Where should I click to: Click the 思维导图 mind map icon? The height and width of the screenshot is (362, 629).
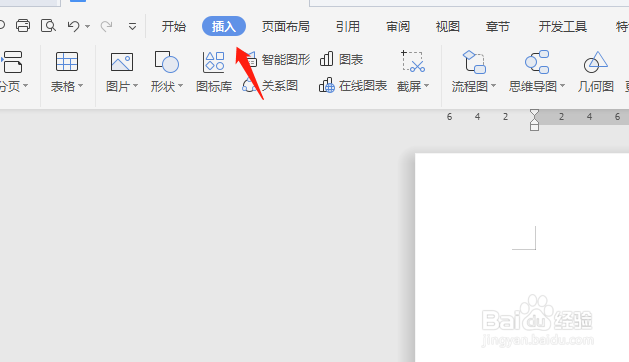click(x=537, y=61)
